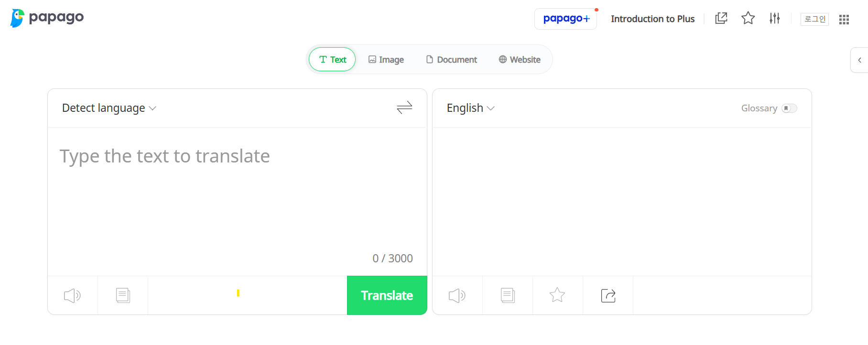
Task: Open Introduction to Plus
Action: pos(652,19)
